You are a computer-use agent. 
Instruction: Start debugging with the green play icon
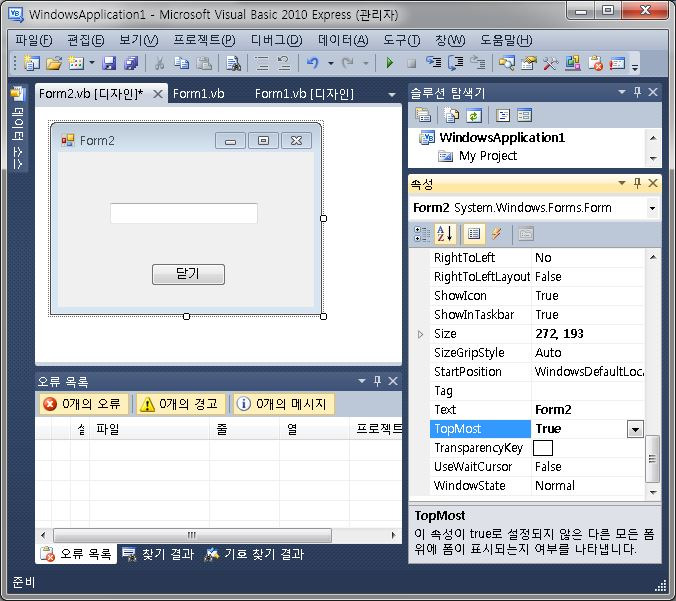390,64
